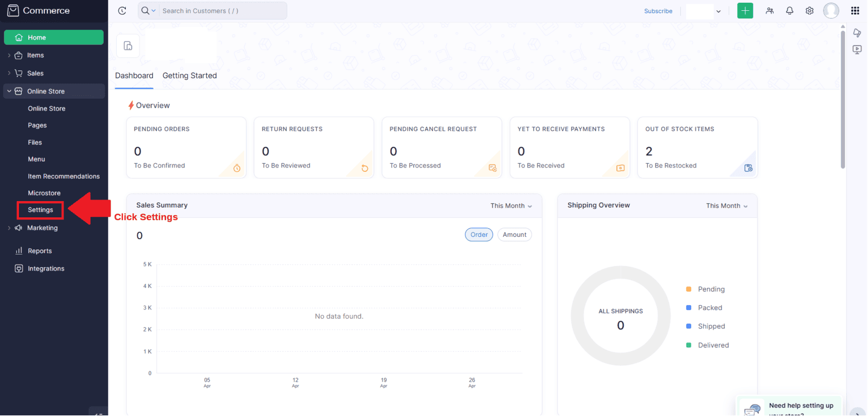Open the Out of Stock Items card
The height and width of the screenshot is (419, 868).
(x=697, y=147)
